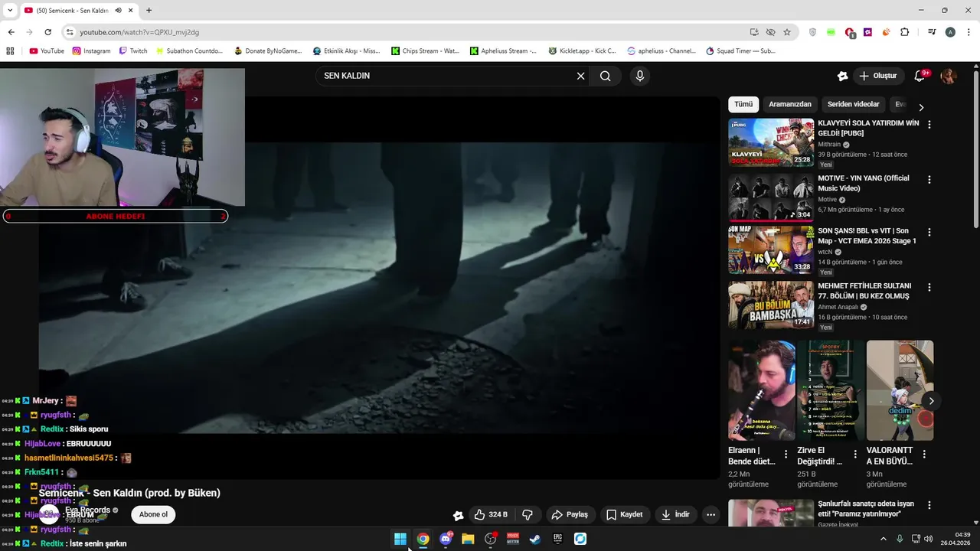
Task: Reload the page in Chrome
Action: tap(47, 32)
